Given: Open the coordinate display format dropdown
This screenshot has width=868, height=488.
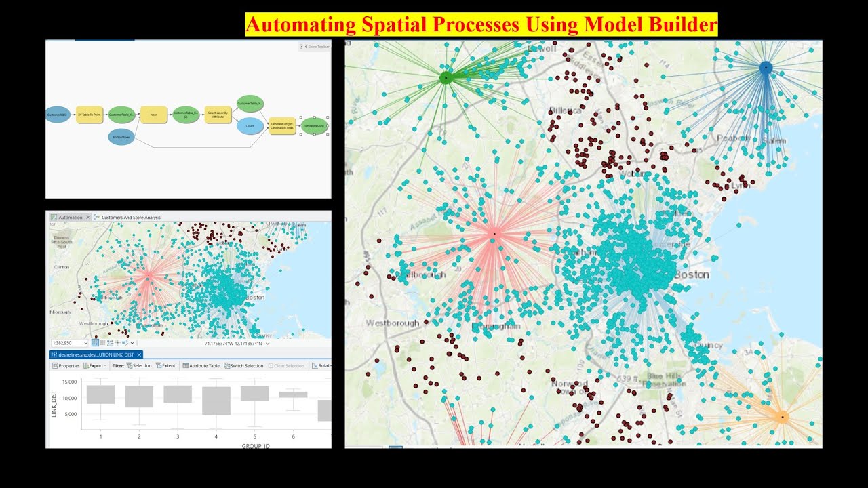Looking at the screenshot, I should tap(268, 344).
